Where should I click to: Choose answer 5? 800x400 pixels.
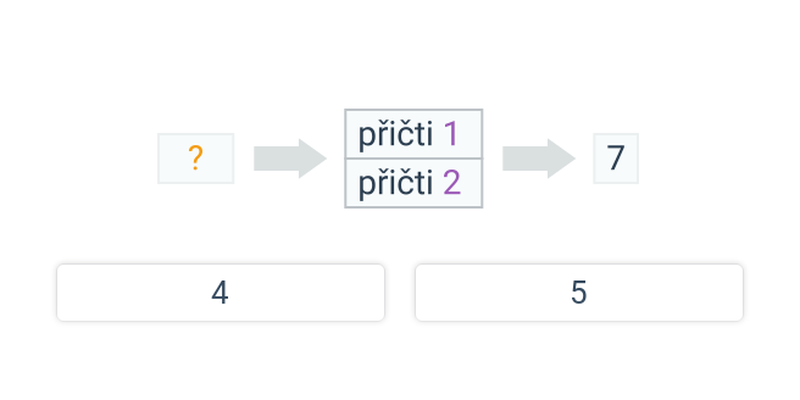point(579,293)
